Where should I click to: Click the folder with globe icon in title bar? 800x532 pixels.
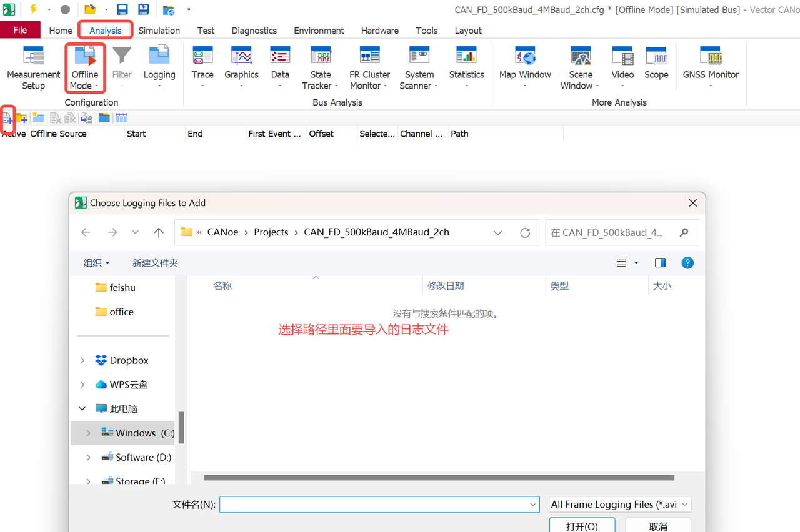(x=169, y=10)
